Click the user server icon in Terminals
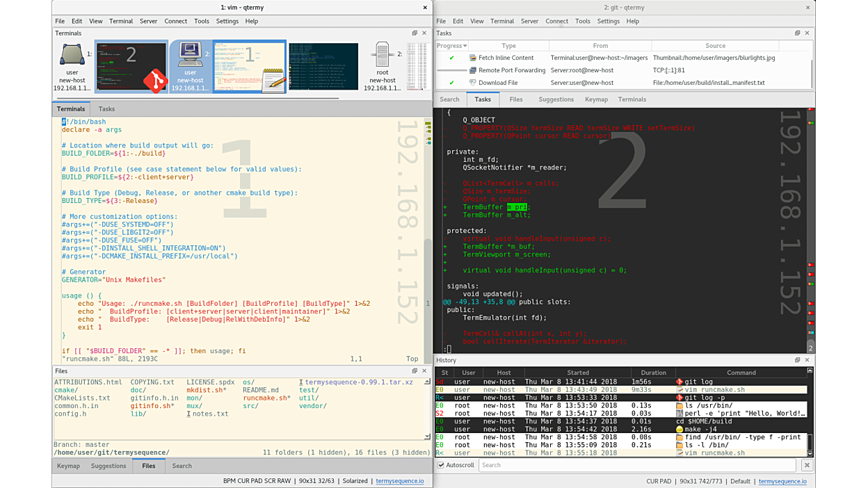 [x=72, y=56]
